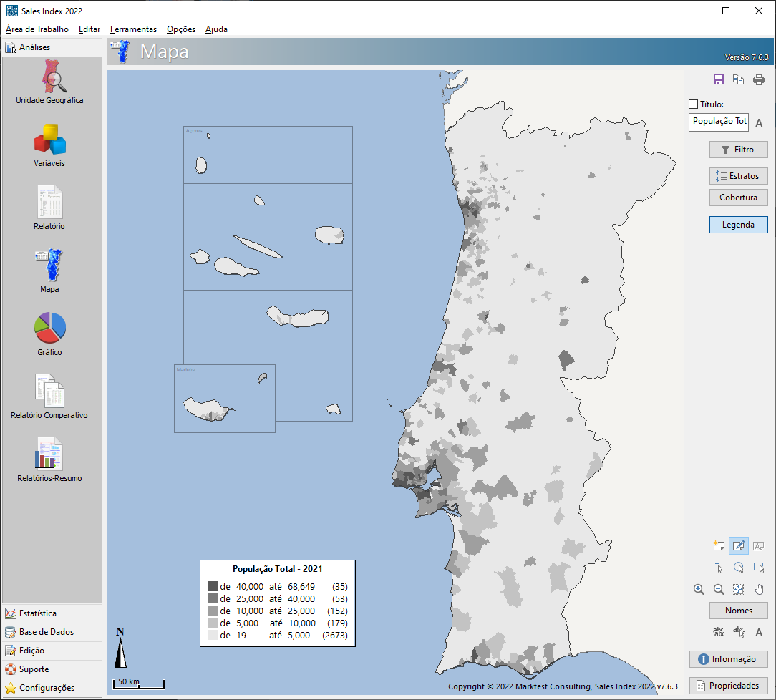Image resolution: width=776 pixels, height=700 pixels.
Task: Expand the Base de Dados section
Action: point(46,632)
